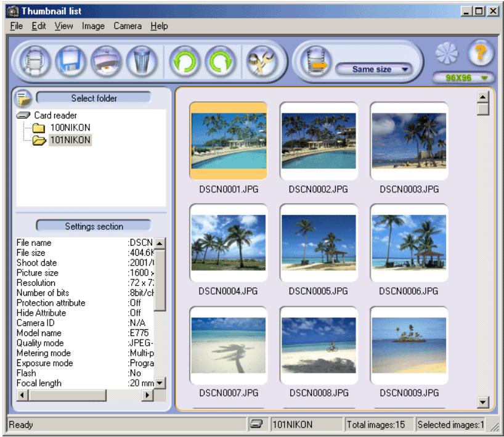Screen dimensions: 504x437
Task: Rotate image counterclockwise with left green arrow
Action: point(185,61)
